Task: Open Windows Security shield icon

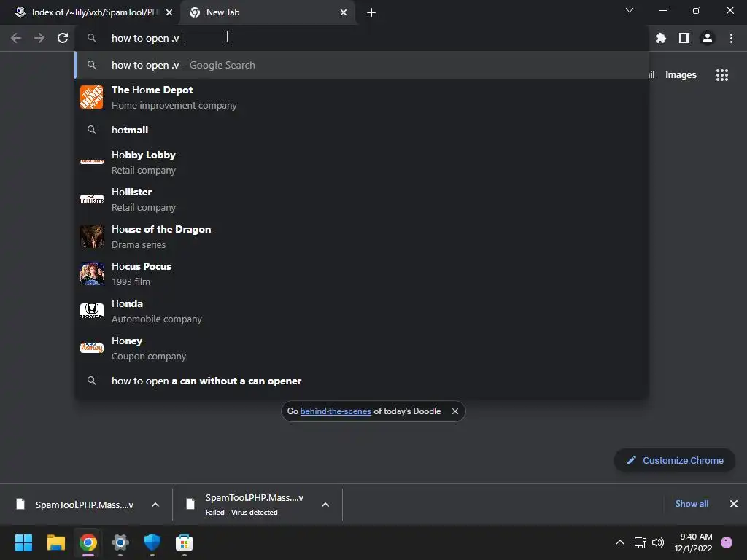Action: pyautogui.click(x=152, y=542)
